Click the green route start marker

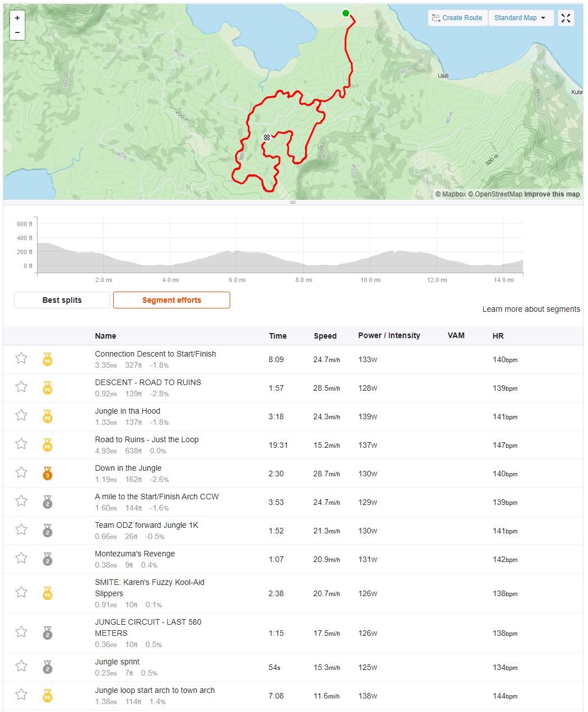pos(346,13)
